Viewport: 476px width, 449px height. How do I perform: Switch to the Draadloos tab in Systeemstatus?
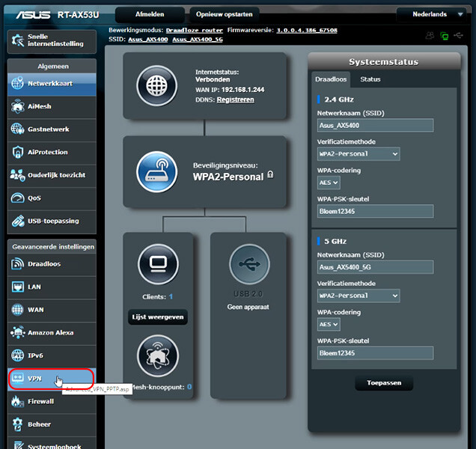pyautogui.click(x=331, y=79)
